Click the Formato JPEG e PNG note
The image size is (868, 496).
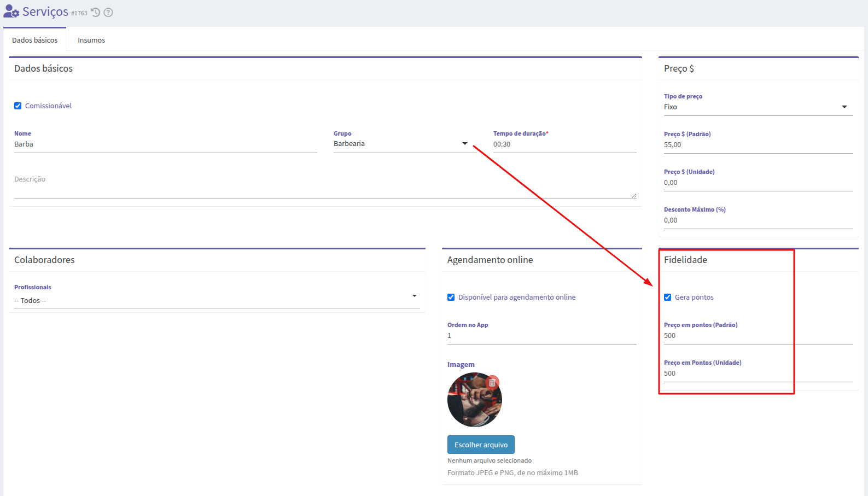point(512,473)
